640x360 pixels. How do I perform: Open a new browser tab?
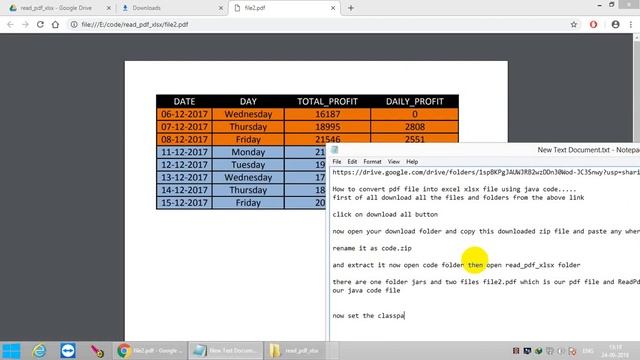(351, 8)
